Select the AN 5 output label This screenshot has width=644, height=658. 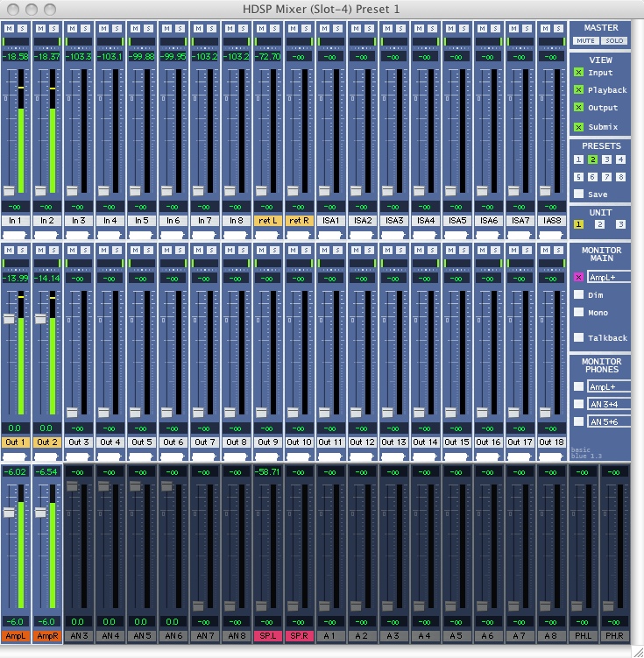142,636
